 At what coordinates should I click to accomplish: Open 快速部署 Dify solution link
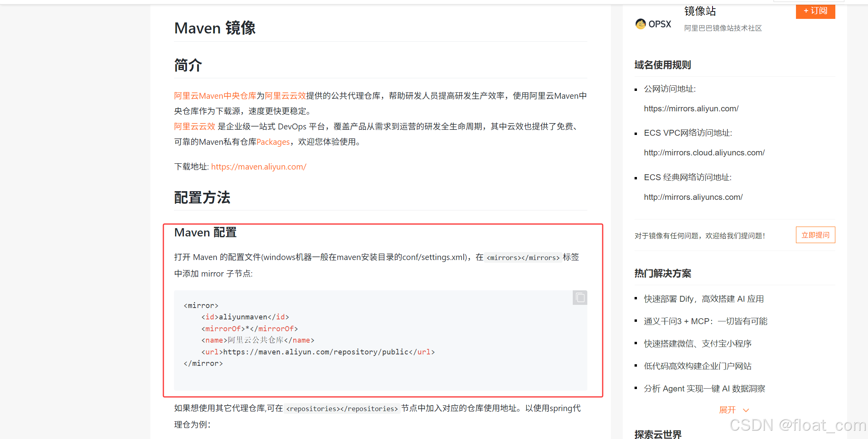point(703,299)
